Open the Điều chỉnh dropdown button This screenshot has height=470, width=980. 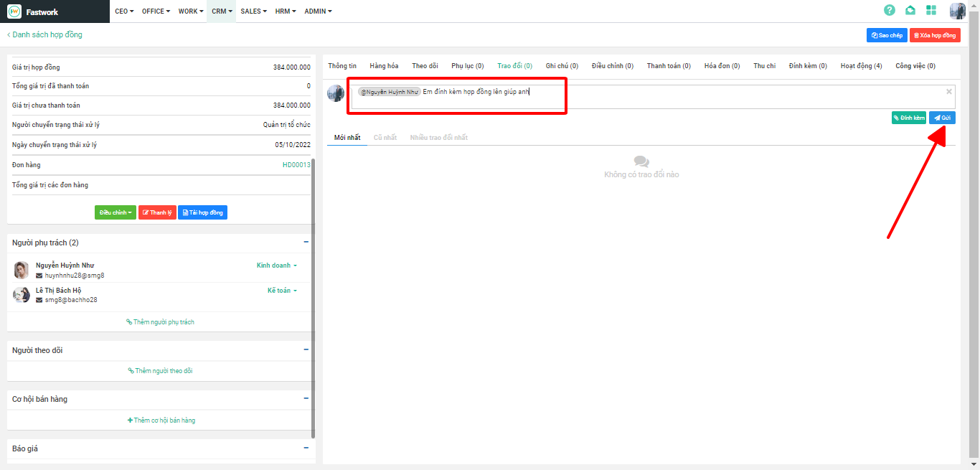115,212
